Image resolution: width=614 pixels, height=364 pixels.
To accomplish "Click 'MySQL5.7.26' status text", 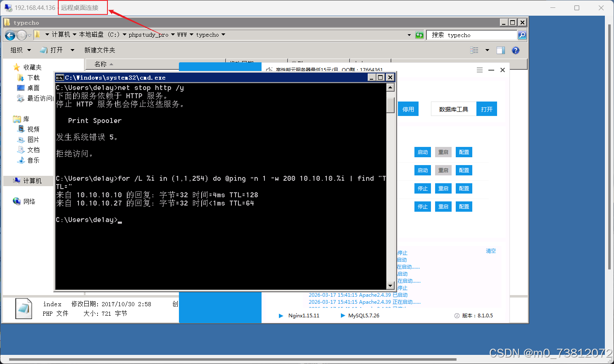I will [364, 316].
